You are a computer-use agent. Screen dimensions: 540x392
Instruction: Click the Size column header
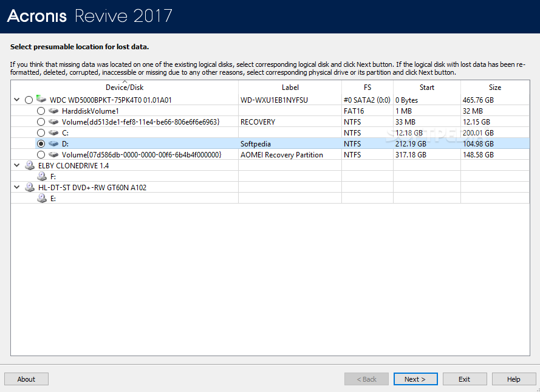tap(496, 88)
